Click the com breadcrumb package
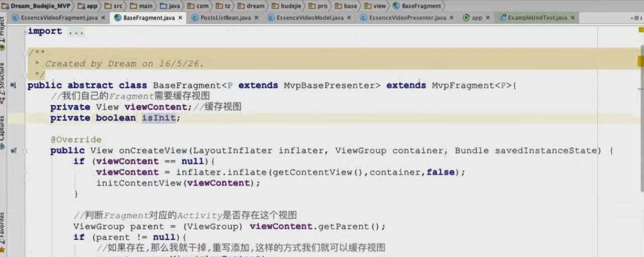 click(198, 6)
